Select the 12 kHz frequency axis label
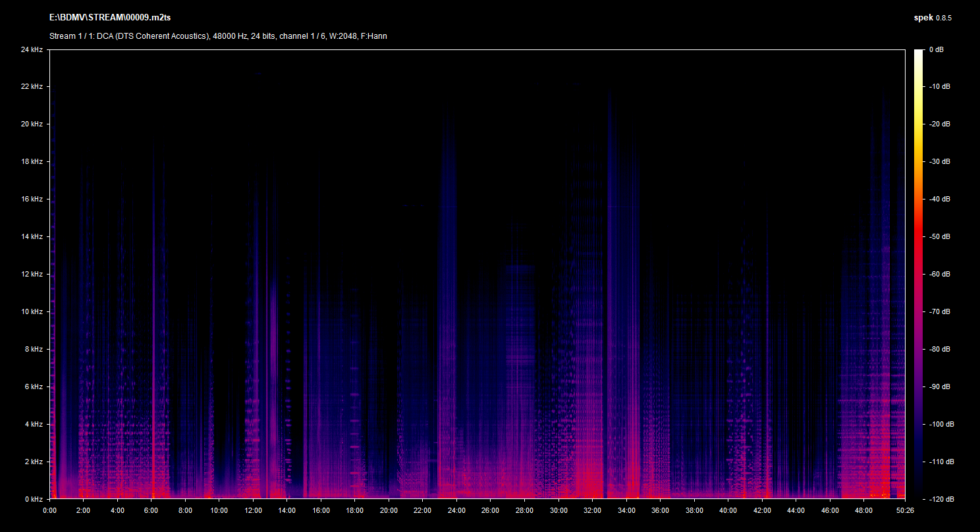 [x=32, y=274]
